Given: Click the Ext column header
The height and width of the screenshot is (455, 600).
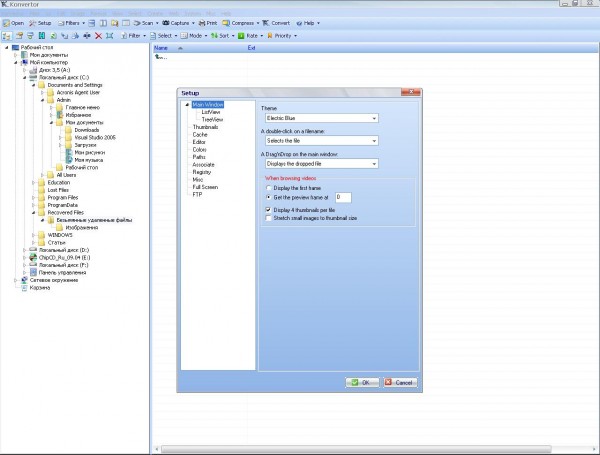Looking at the screenshot, I should click(x=251, y=48).
